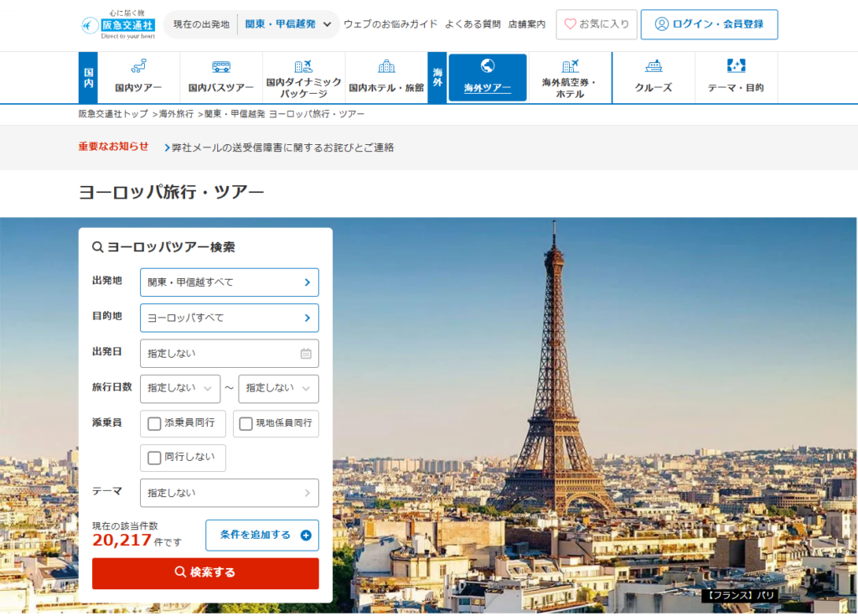Viewport: 858px width, 616px height.
Task: Click 条件を追加する button
Action: coord(262,535)
